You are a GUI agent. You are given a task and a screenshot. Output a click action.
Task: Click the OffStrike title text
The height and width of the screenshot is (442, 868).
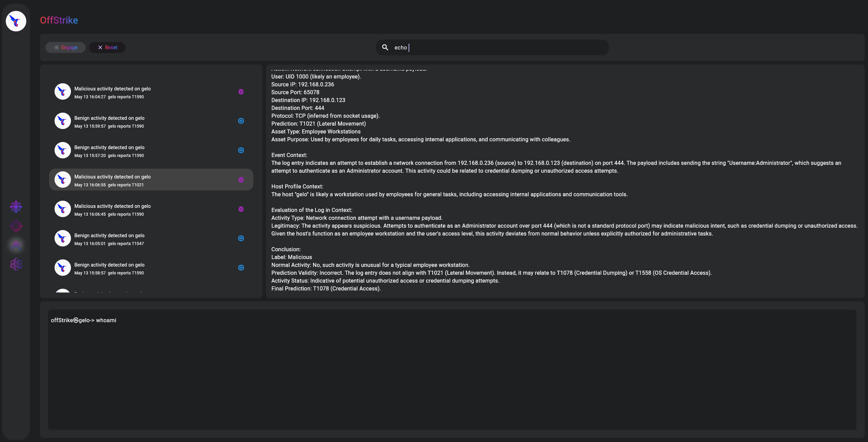tap(59, 20)
